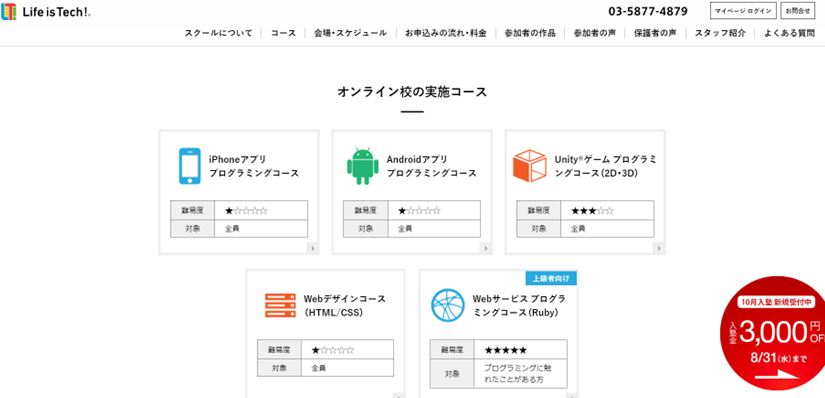Click 10月入塾 新規受付中 label

click(x=776, y=302)
